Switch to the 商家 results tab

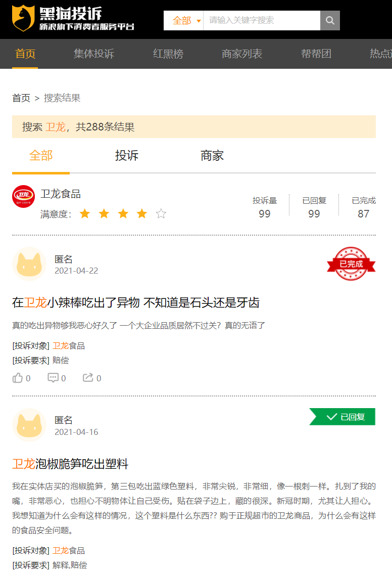(x=212, y=155)
